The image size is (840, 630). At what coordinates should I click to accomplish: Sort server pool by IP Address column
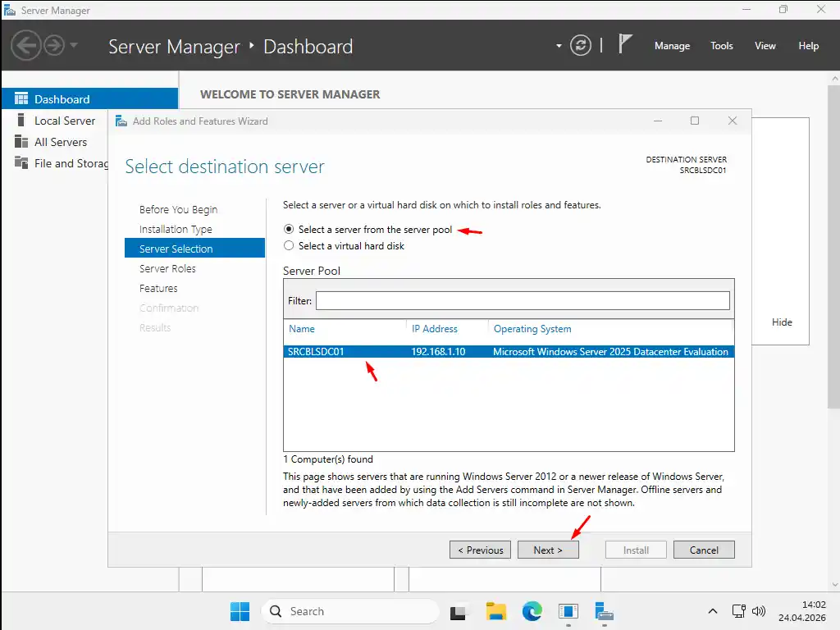[x=435, y=329]
